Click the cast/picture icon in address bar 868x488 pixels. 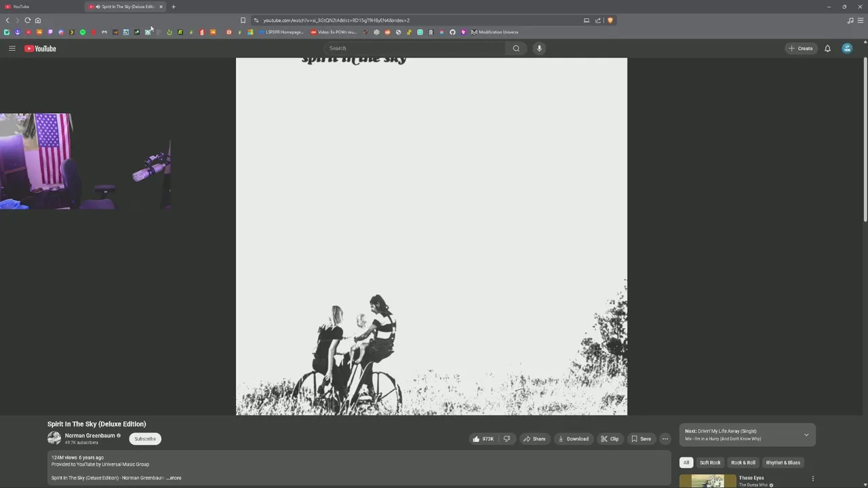pos(587,20)
